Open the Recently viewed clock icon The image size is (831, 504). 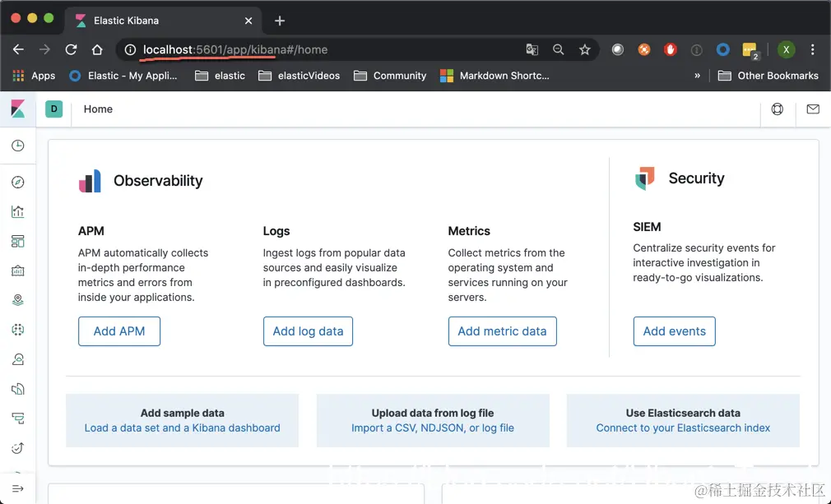point(17,146)
